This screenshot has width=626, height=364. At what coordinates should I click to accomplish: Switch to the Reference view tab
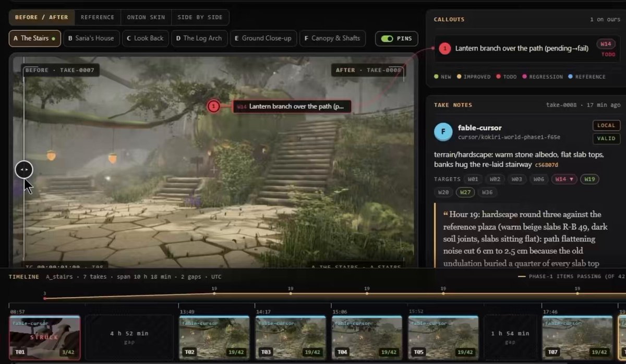point(98,17)
